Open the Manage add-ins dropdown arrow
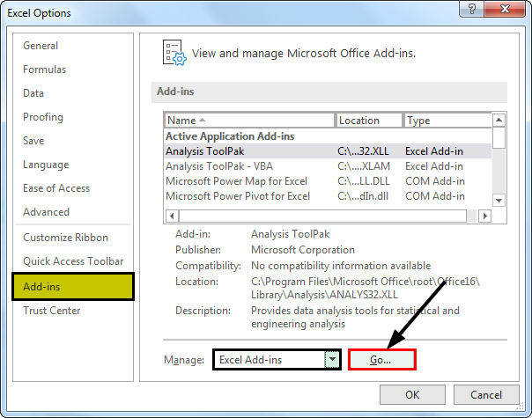Image resolution: width=532 pixels, height=418 pixels. (333, 359)
